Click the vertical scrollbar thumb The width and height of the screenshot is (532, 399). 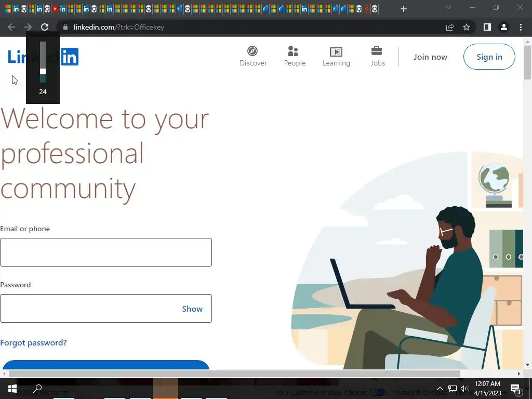527,62
